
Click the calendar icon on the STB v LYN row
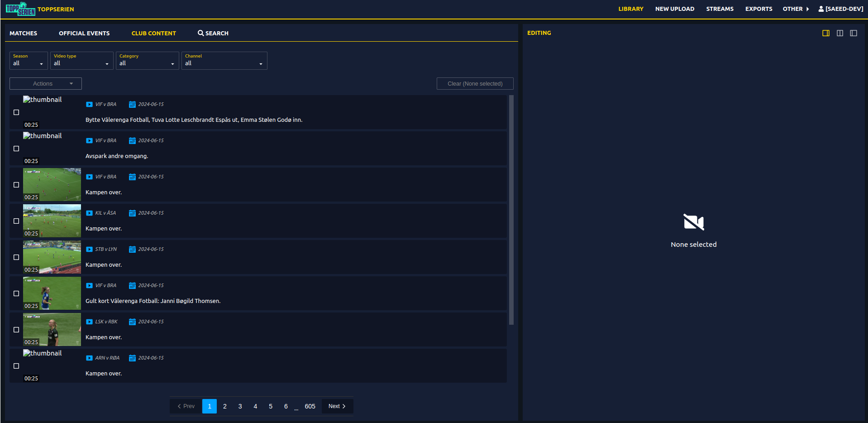(132, 250)
